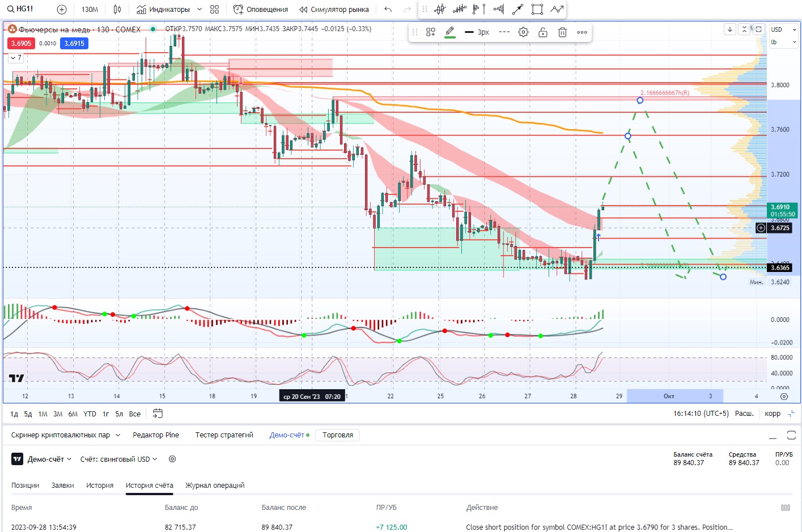Open chart scale settings gear at bottom right

coord(784,396)
